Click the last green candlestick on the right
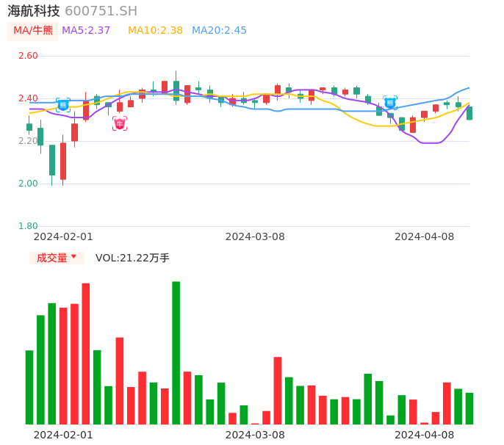 coord(469,113)
